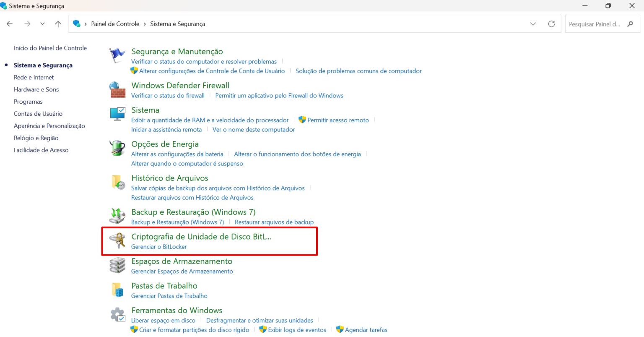Image resolution: width=644 pixels, height=337 pixels.
Task: Open the Gerenciar o BitLocker link
Action: coord(159,247)
